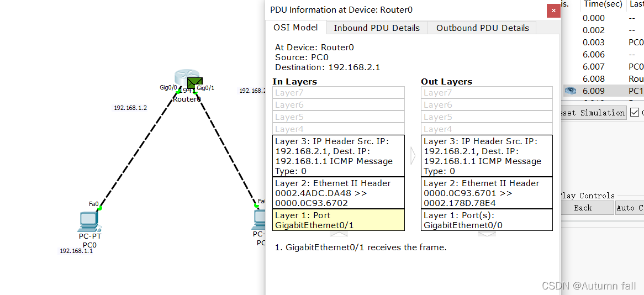Click the greyed-out Layer4 box in Out Layers
The width and height of the screenshot is (644, 295).
tap(487, 129)
